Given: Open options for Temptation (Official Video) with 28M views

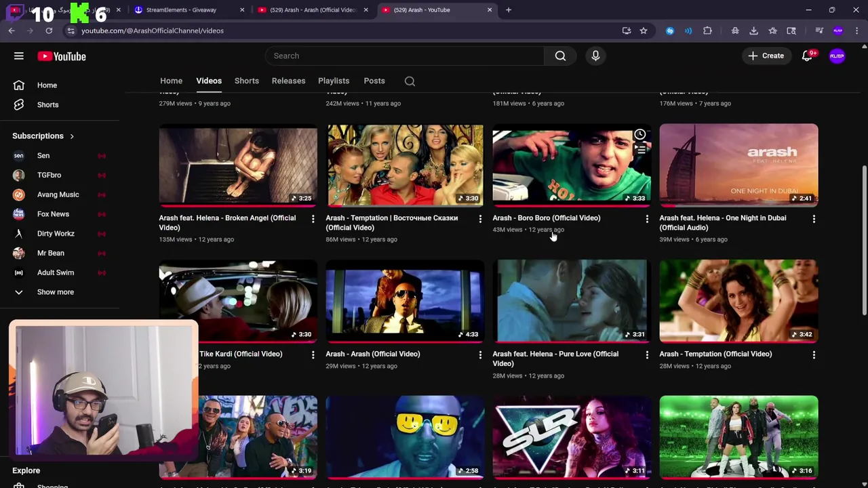Looking at the screenshot, I should [x=814, y=354].
